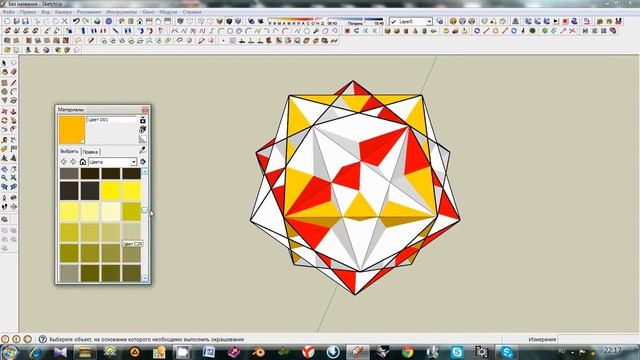Open Chrome from the taskbar
The image size is (640, 360).
(407, 351)
